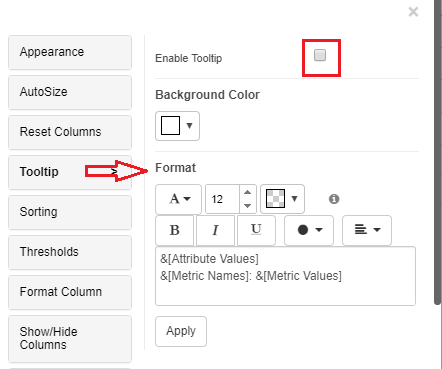Open the font family A dropdown
Screen dimensions: 442x369
tap(179, 199)
